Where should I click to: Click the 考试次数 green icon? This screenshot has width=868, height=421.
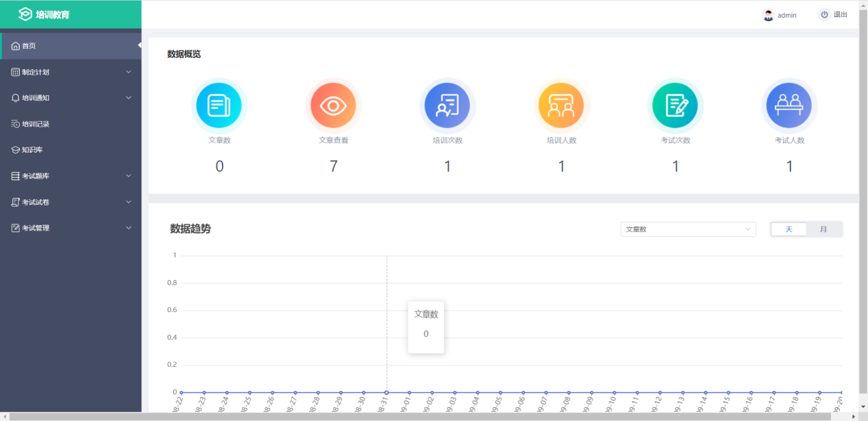675,106
